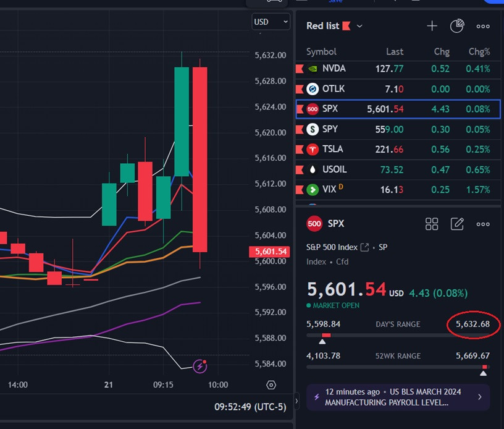Screen dimensions: 504x429
Task: Open the chart price scale settings gear
Action: (271, 385)
